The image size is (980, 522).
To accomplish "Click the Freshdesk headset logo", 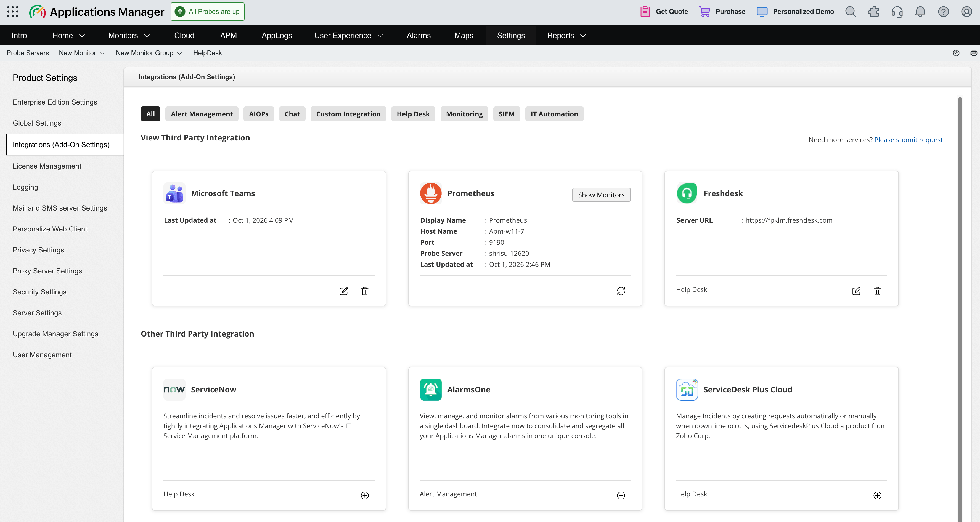I will point(687,193).
